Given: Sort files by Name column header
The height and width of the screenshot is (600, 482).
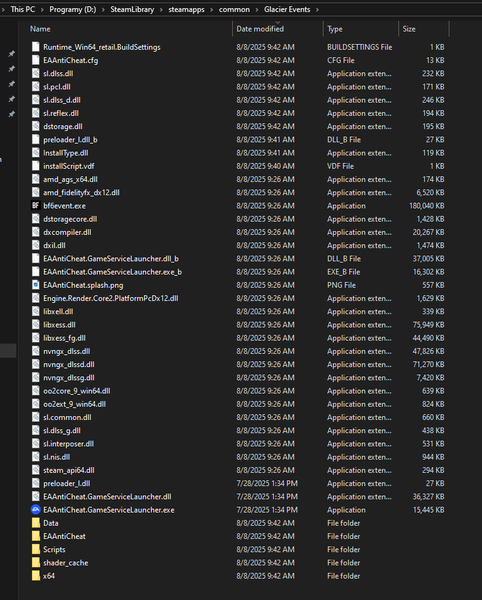Looking at the screenshot, I should pyautogui.click(x=130, y=29).
